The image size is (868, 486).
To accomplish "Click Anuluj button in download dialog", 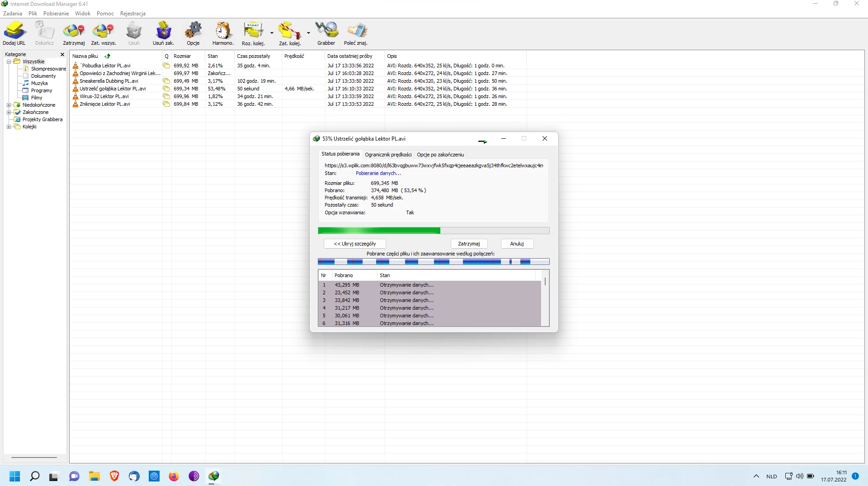I will pos(517,244).
